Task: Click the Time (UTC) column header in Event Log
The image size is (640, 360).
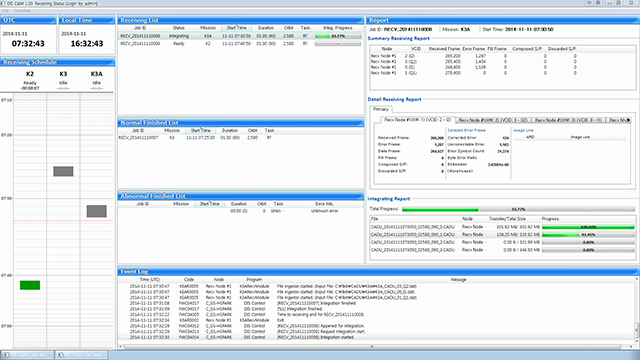Action: (x=149, y=280)
